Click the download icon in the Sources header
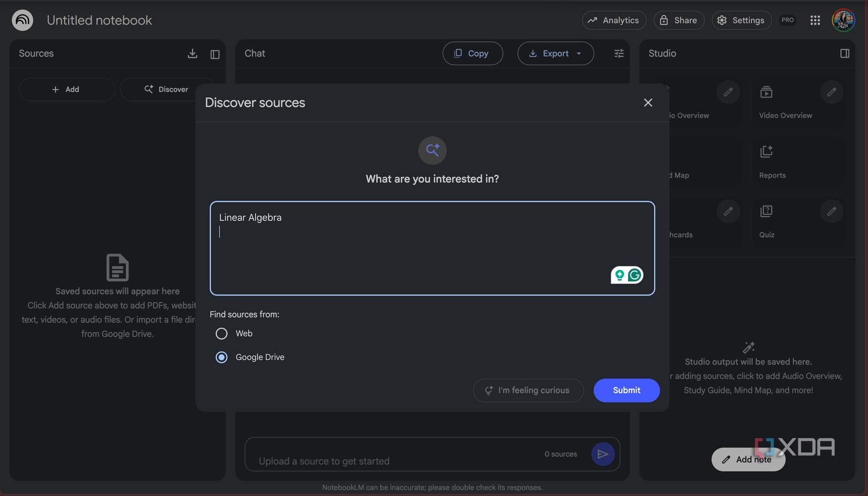The height and width of the screenshot is (496, 868). [x=192, y=53]
